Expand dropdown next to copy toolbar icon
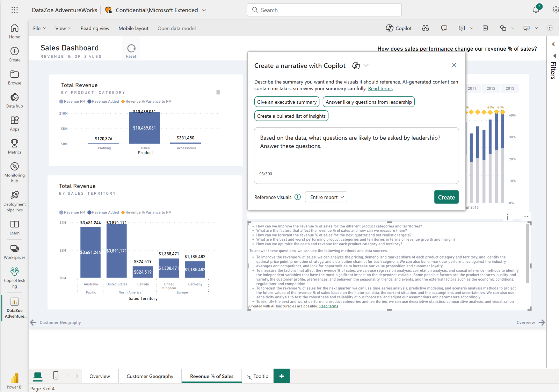This screenshot has width=559, height=392. click(513, 28)
